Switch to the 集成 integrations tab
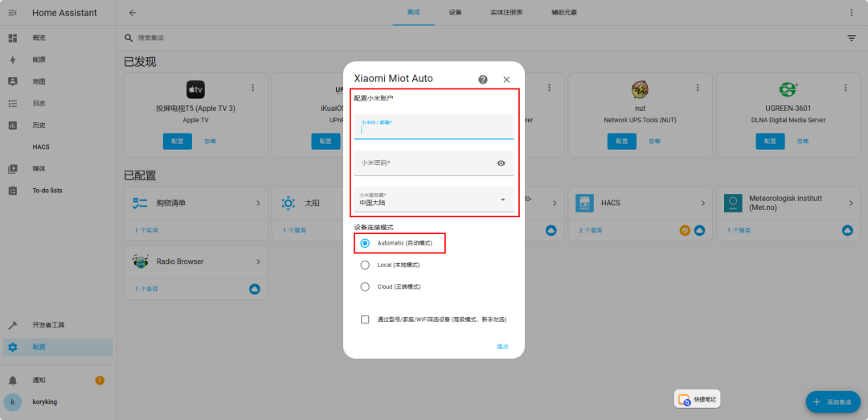 (x=414, y=12)
